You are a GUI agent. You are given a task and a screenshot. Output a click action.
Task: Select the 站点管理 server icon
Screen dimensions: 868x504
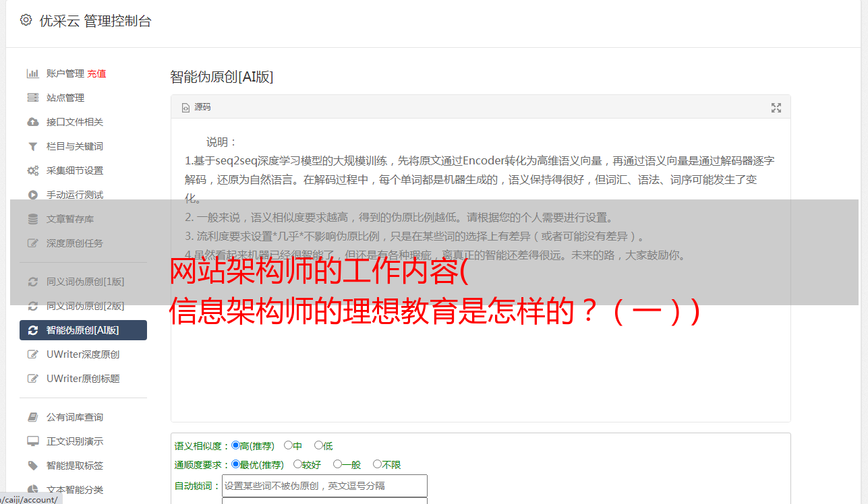(x=32, y=98)
